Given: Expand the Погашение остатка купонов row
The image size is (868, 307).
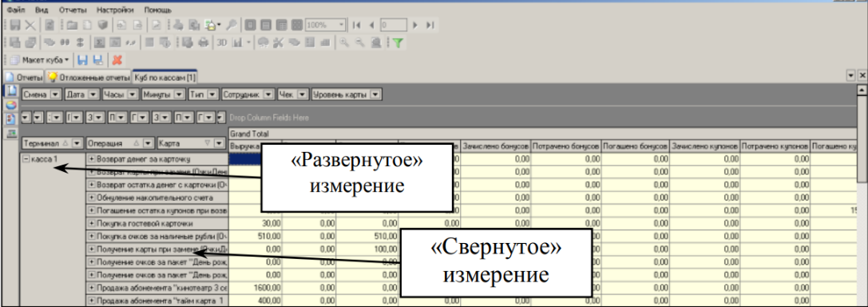Looking at the screenshot, I should pos(91,210).
